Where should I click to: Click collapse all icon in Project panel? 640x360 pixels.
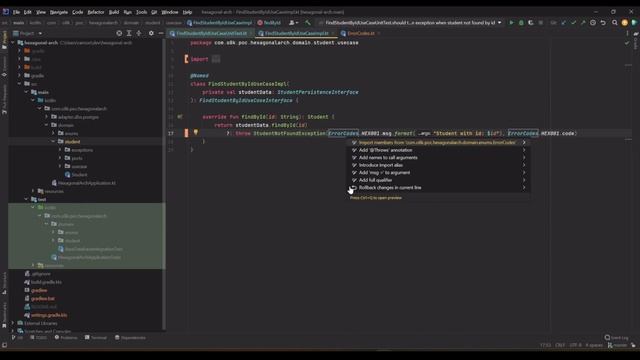click(x=139, y=33)
